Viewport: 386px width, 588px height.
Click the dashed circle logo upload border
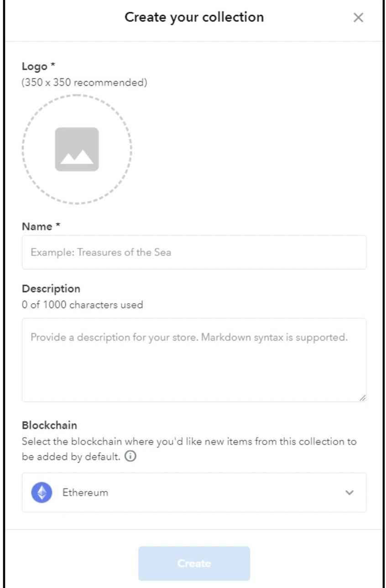77,96
